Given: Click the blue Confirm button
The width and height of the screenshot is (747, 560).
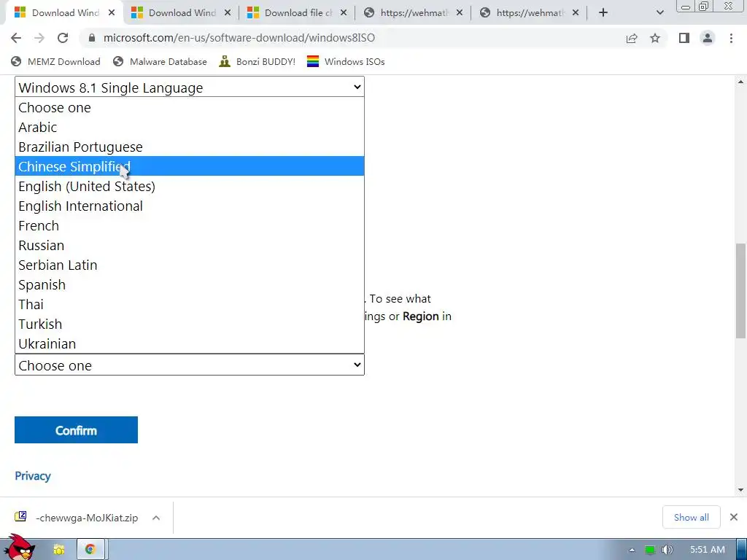Looking at the screenshot, I should pyautogui.click(x=76, y=430).
